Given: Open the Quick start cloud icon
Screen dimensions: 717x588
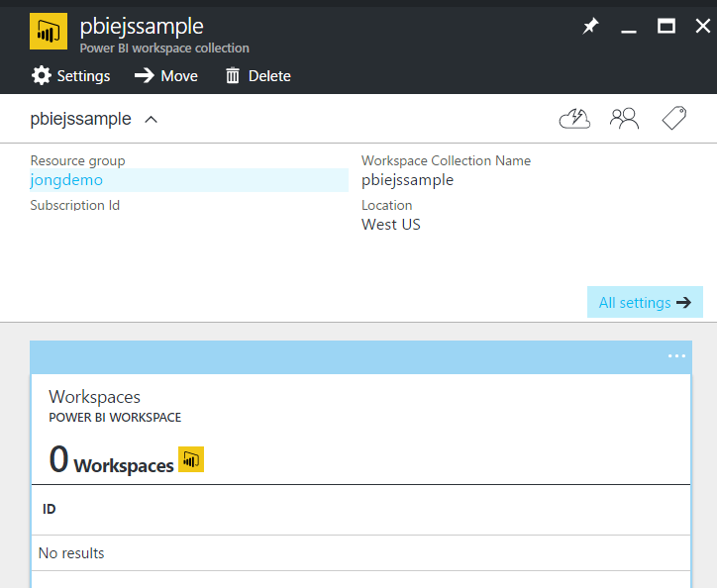Looking at the screenshot, I should (574, 120).
